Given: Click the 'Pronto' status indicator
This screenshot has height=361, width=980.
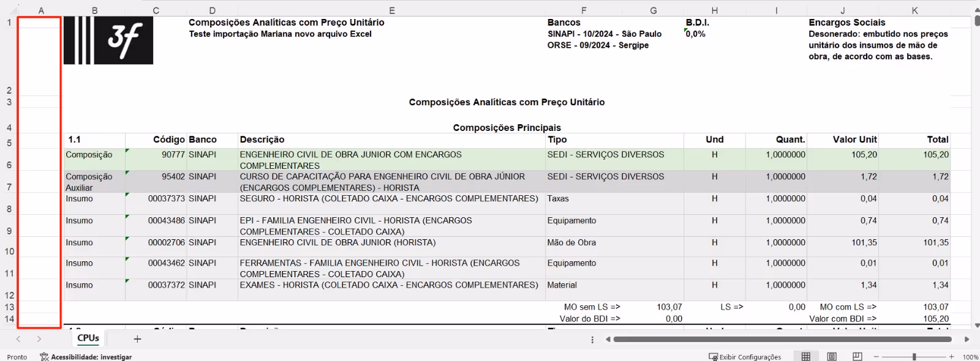Looking at the screenshot, I should [x=17, y=357].
